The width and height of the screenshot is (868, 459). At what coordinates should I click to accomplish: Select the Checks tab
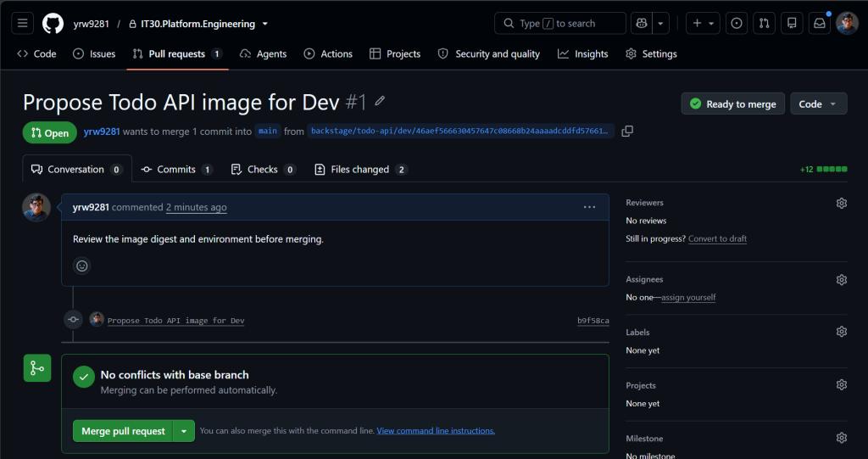click(x=264, y=169)
